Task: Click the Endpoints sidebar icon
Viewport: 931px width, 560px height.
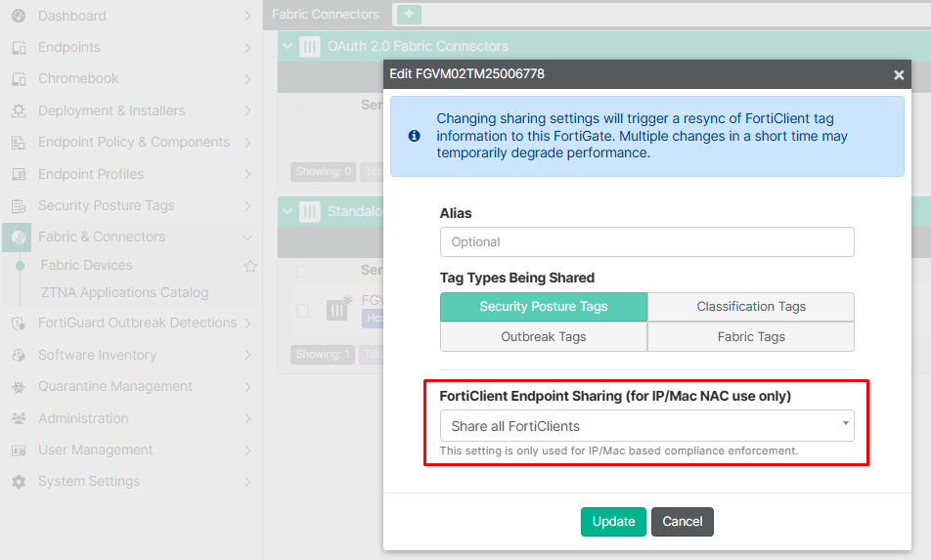Action: coord(19,48)
